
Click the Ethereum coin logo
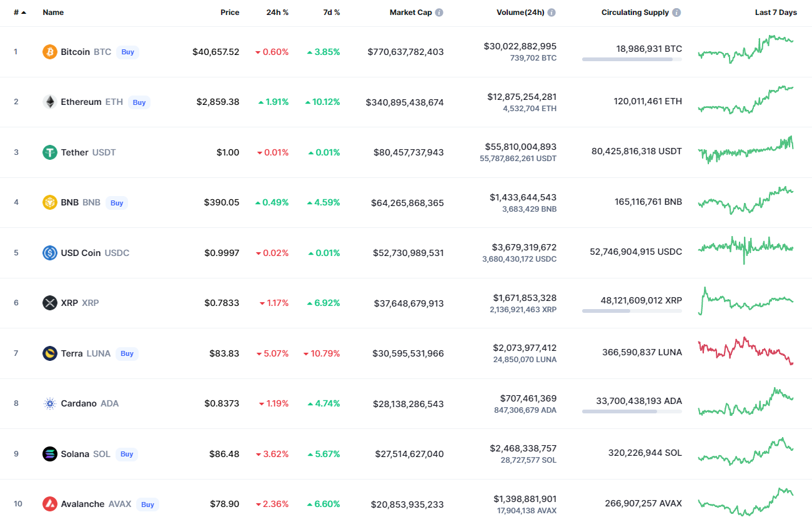tap(50, 102)
